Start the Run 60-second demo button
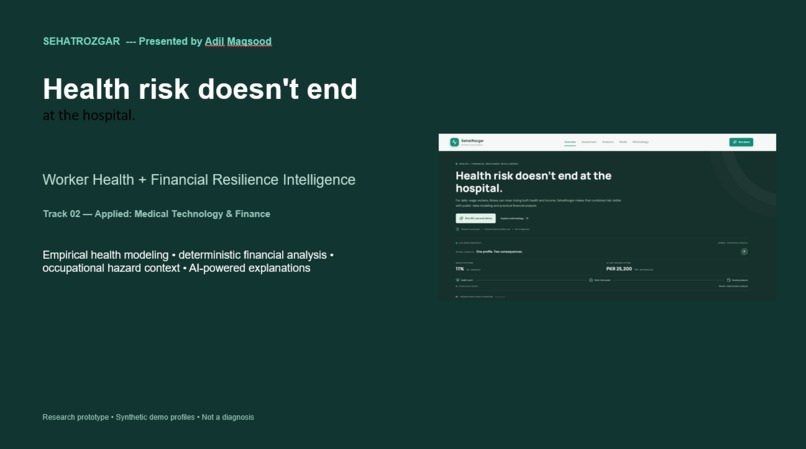806x449 pixels. 475,218
